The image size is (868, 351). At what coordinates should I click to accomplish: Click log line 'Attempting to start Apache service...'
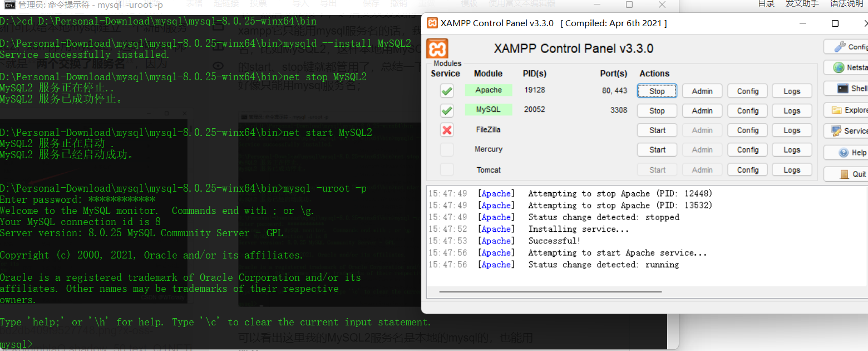pos(618,253)
